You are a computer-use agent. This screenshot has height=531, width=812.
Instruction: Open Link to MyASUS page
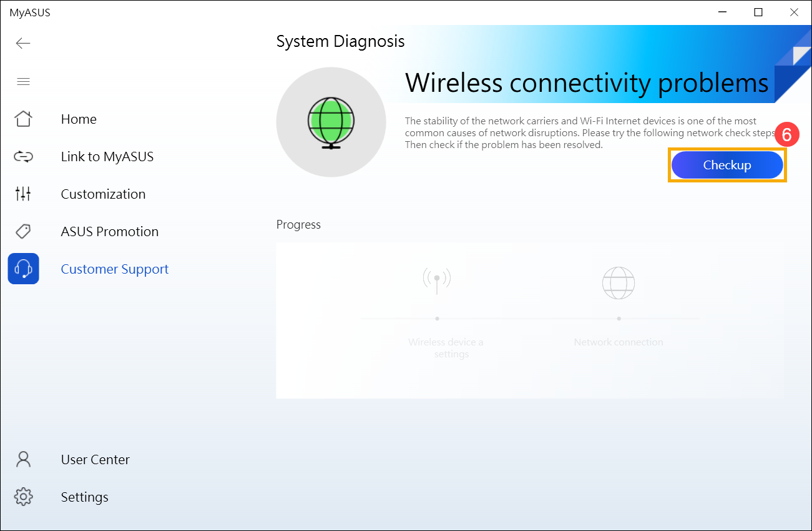click(107, 157)
